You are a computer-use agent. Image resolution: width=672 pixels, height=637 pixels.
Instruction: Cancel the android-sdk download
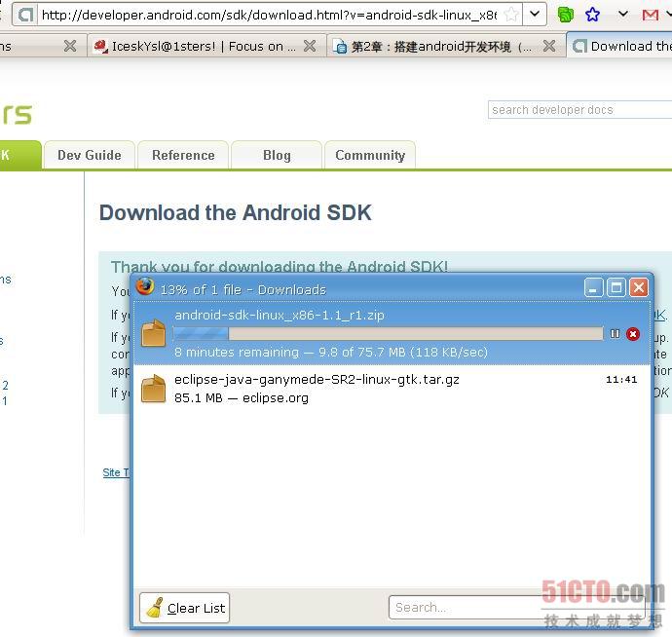(633, 334)
